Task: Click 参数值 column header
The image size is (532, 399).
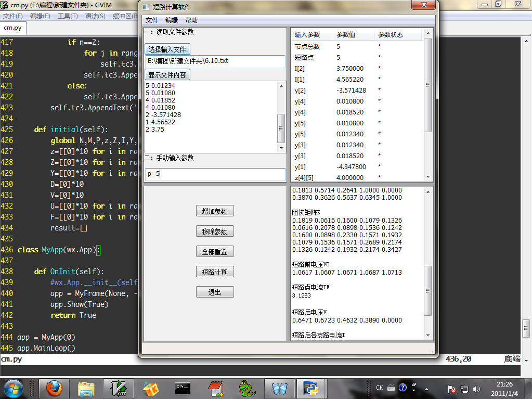Action: 354,35
